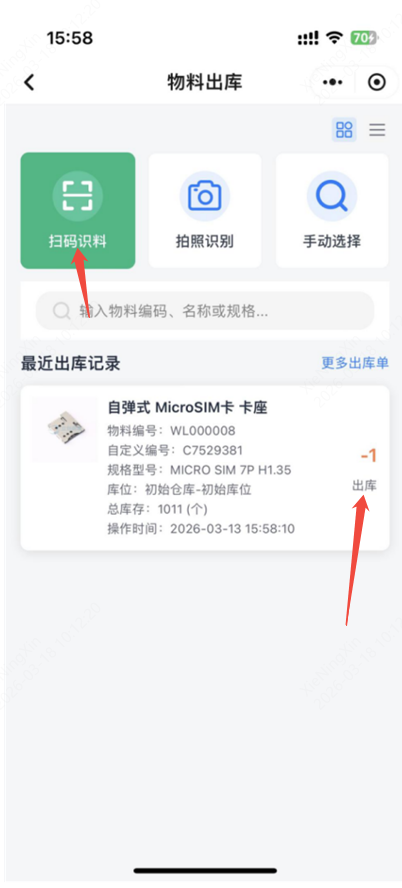Switch to list view layout

pos(377,130)
